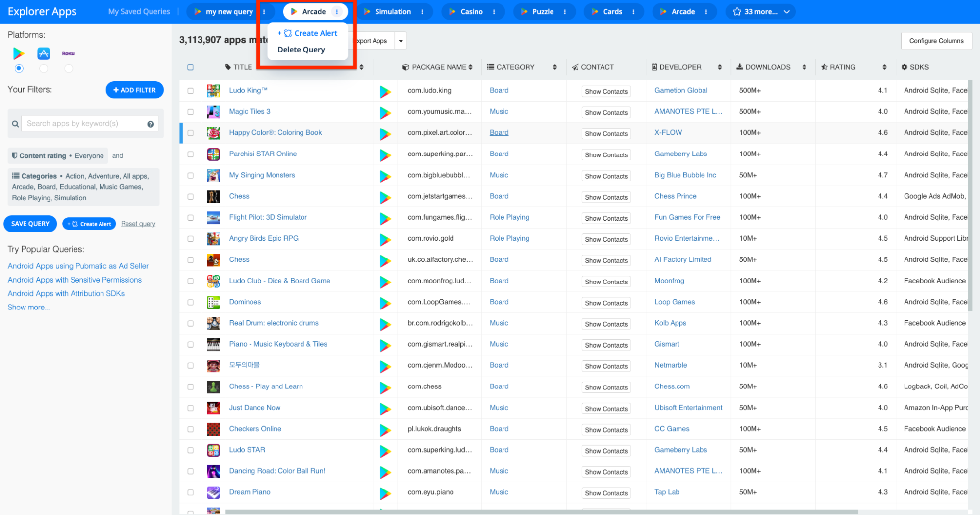Image resolution: width=980 pixels, height=515 pixels.
Task: Click the horizontal scrollbar below the table
Action: (x=541, y=512)
